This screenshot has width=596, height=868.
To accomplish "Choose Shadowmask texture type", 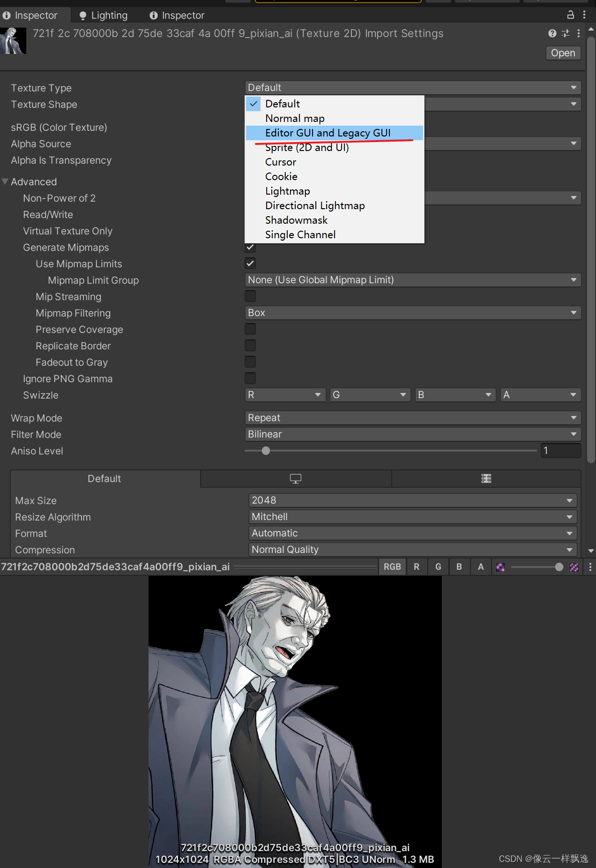I will [335, 220].
